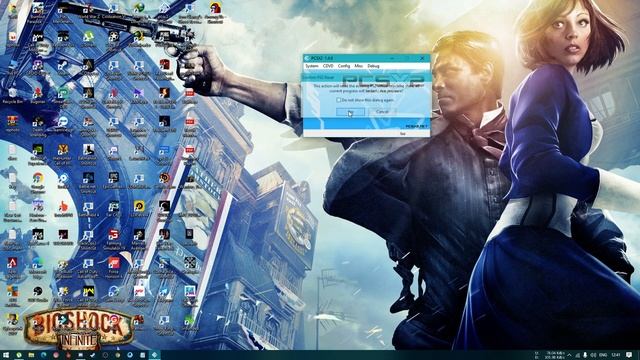This screenshot has width=640, height=360.
Task: Select the Forza Horizon desktop shortcut
Action: pyautogui.click(x=114, y=267)
